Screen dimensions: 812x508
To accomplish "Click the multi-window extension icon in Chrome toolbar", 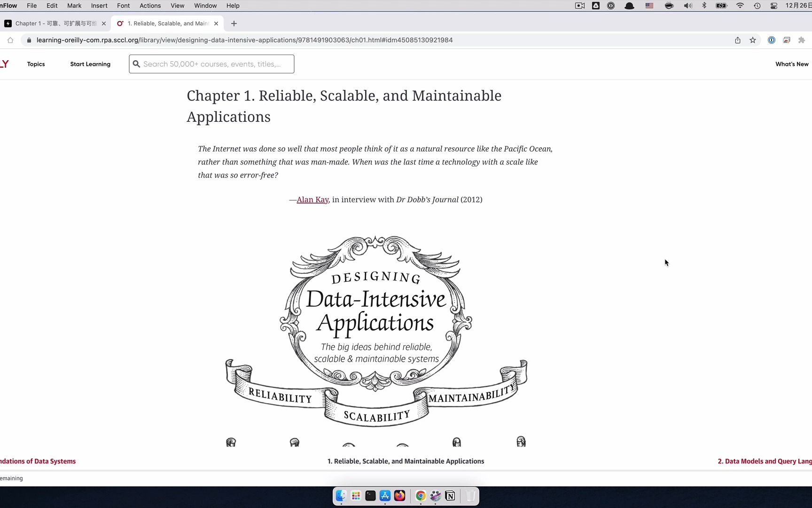I will tap(787, 40).
